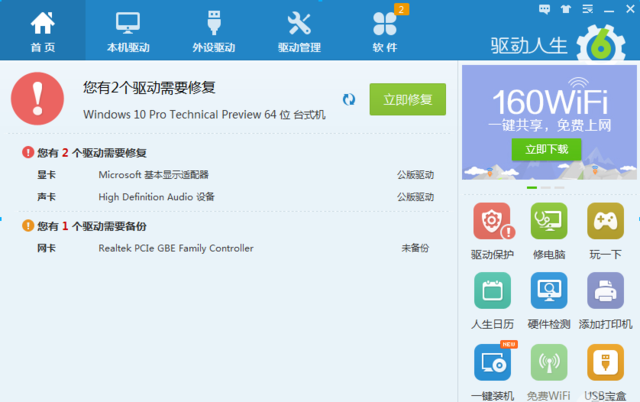Refresh the driver scan
The image size is (640, 402).
click(x=349, y=99)
